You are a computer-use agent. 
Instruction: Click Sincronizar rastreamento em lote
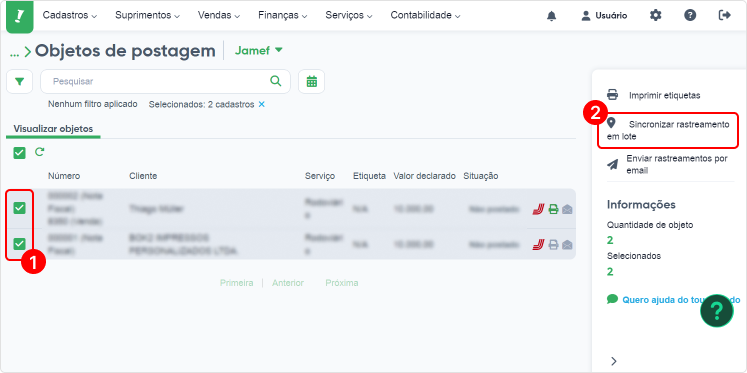click(x=668, y=131)
